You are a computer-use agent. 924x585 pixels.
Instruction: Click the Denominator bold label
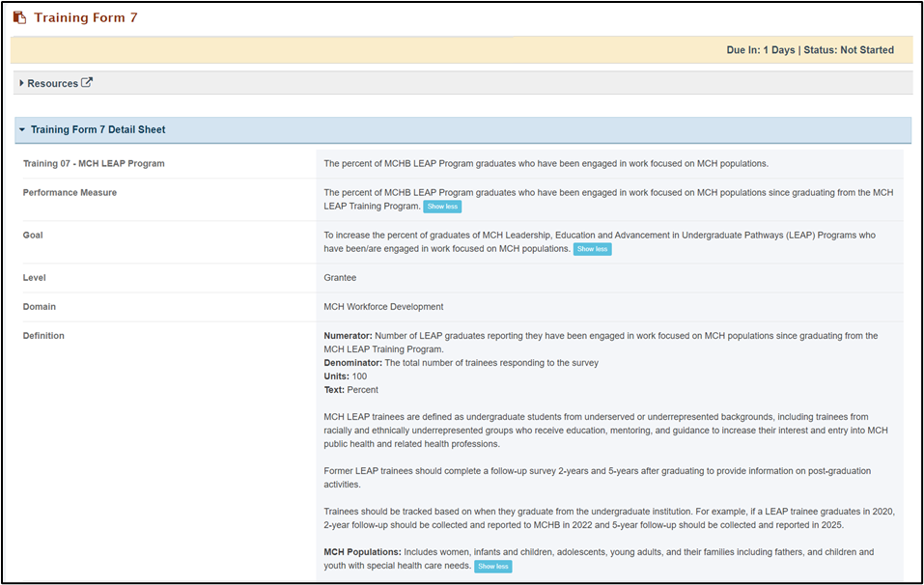[353, 363]
